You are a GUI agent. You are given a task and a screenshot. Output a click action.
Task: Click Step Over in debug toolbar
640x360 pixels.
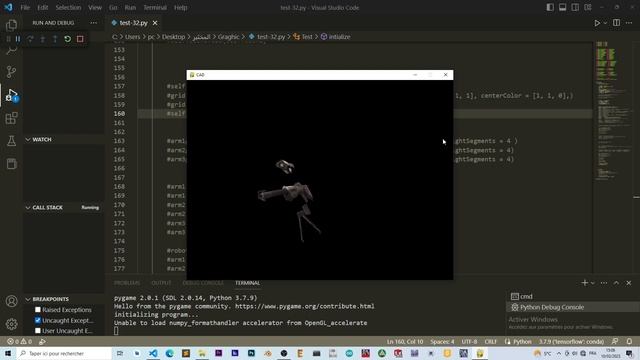point(30,39)
